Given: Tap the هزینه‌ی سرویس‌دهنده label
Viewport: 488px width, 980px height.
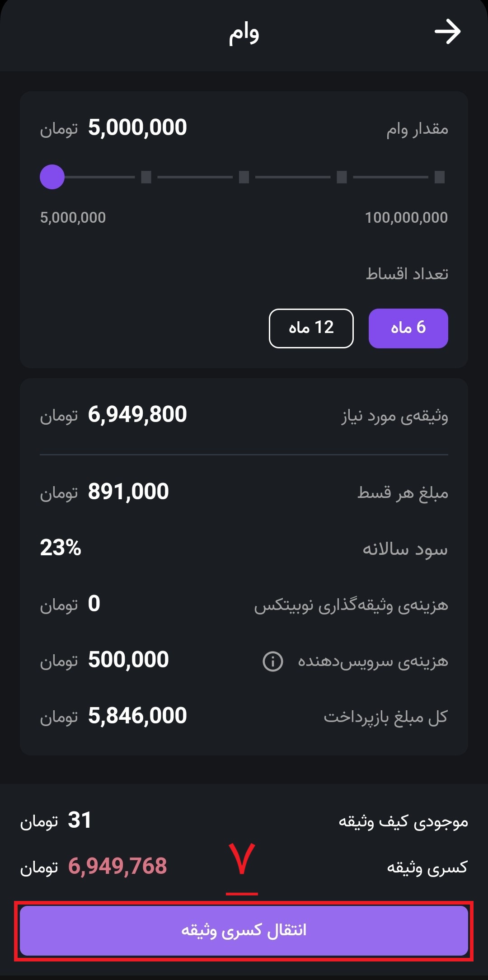Looking at the screenshot, I should [373, 661].
